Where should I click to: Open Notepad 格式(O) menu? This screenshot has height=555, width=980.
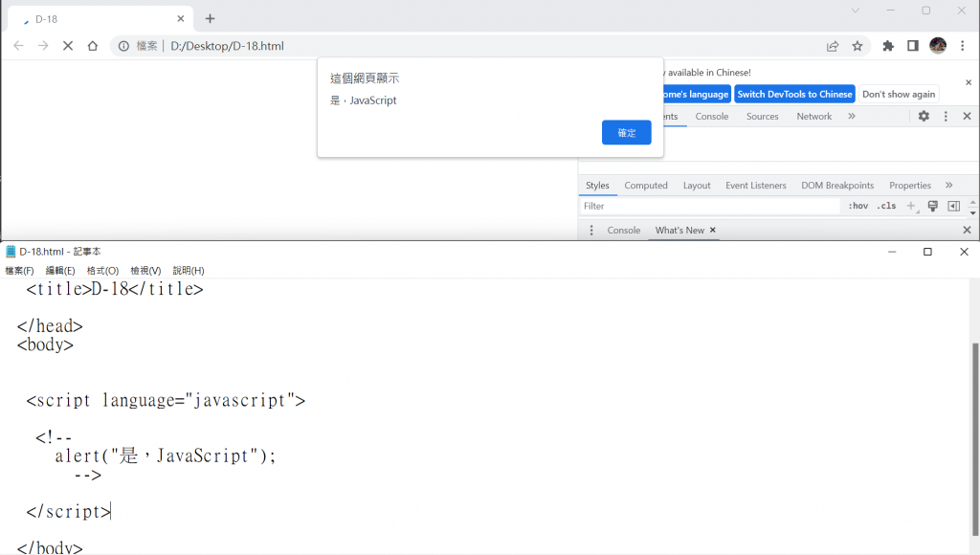pyautogui.click(x=102, y=270)
